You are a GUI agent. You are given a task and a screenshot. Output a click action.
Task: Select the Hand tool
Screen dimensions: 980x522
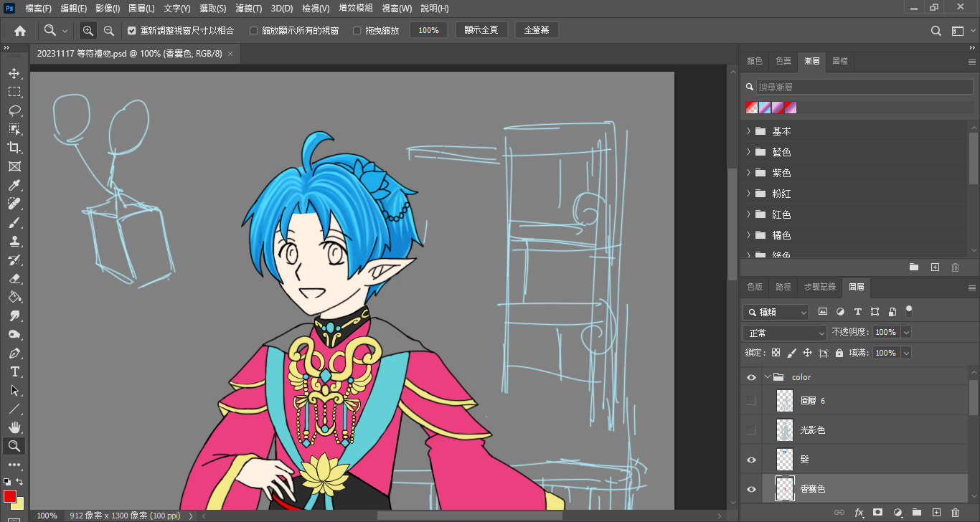pyautogui.click(x=14, y=427)
